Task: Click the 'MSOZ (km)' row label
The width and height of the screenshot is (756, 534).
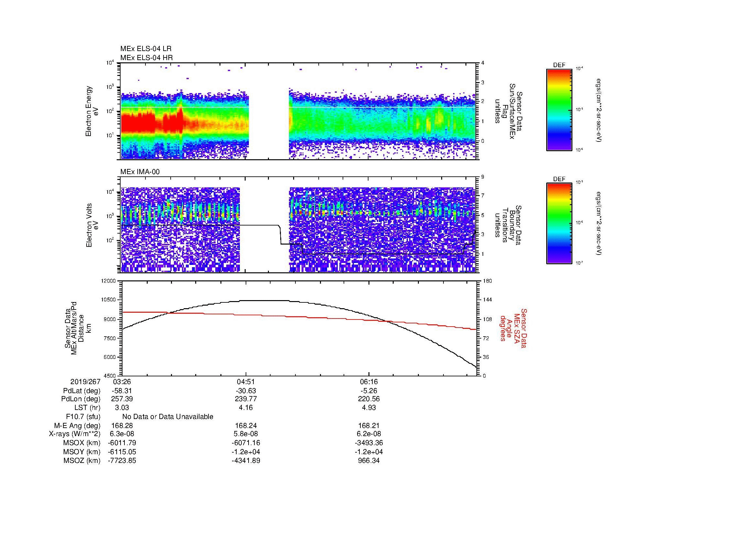Action: (82, 461)
